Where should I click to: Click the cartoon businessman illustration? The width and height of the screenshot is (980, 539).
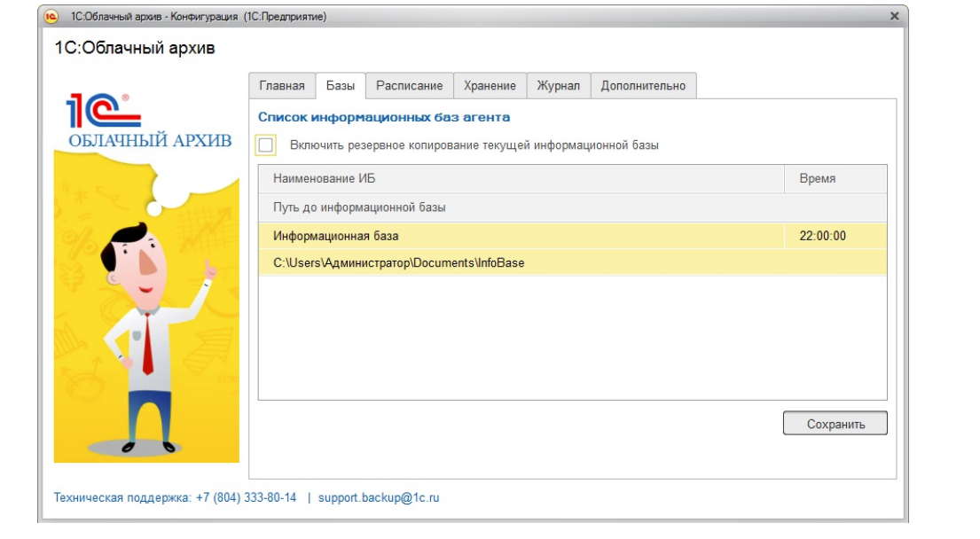coord(156,337)
